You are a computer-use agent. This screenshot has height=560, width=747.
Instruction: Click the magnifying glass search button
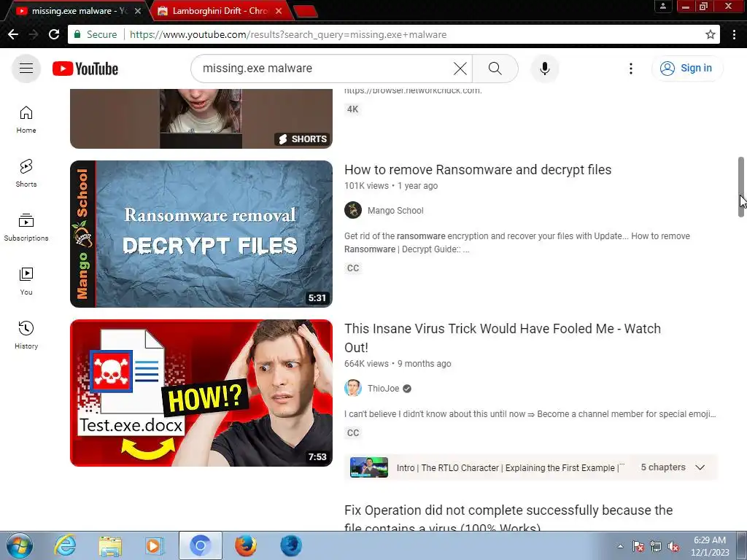(x=495, y=69)
